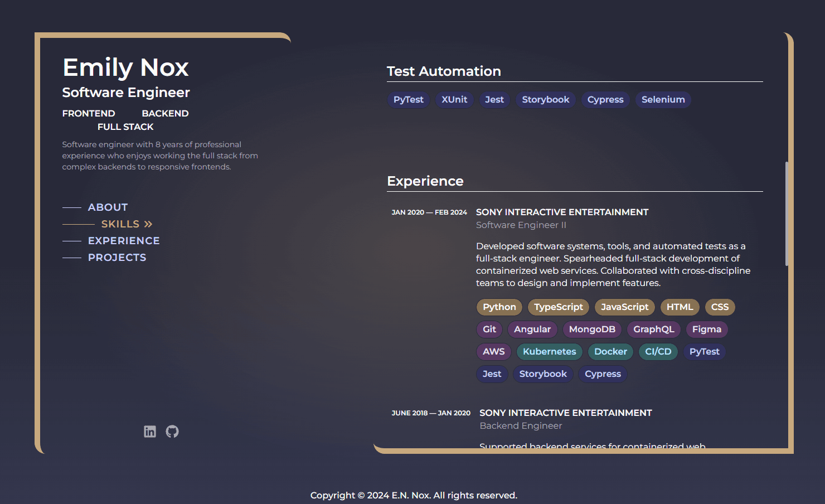Toggle the FRONTEND skill filter
Screen dimensions: 825x504
(x=89, y=113)
